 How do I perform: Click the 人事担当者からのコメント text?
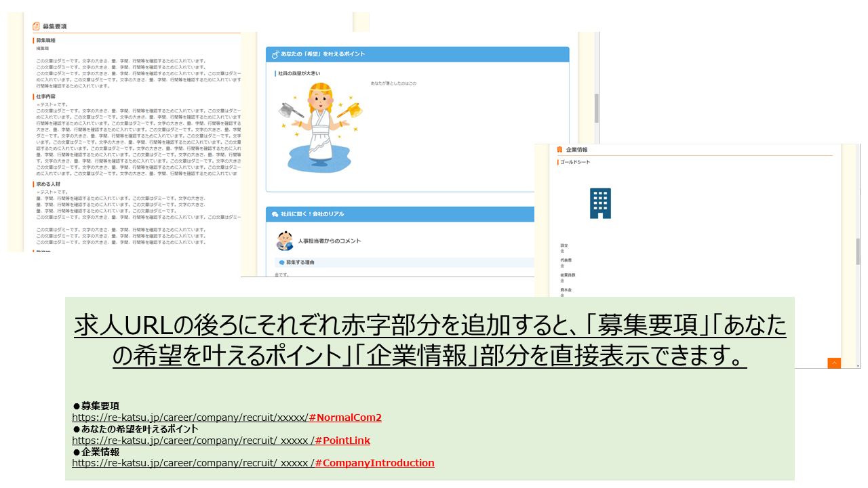coord(330,241)
